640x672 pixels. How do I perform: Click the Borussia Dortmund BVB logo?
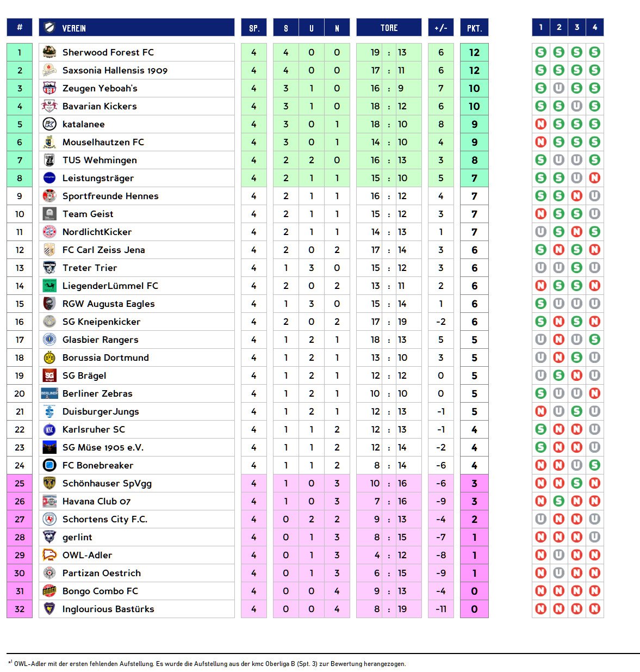pos(49,357)
